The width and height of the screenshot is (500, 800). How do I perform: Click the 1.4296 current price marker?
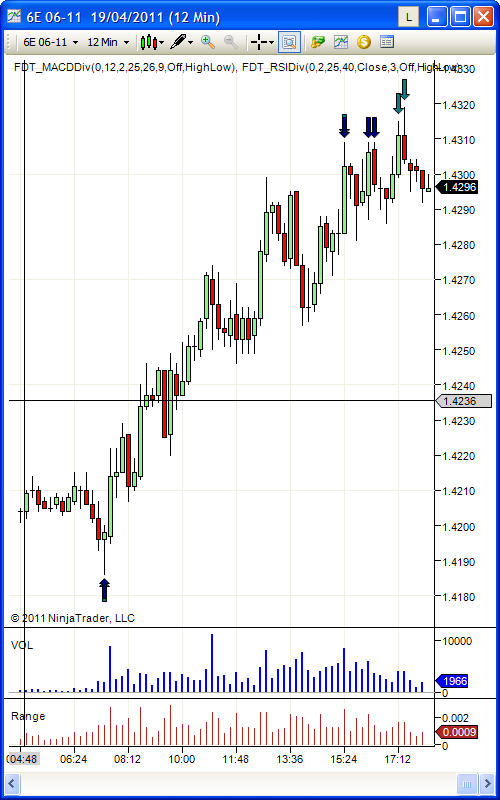coord(457,187)
